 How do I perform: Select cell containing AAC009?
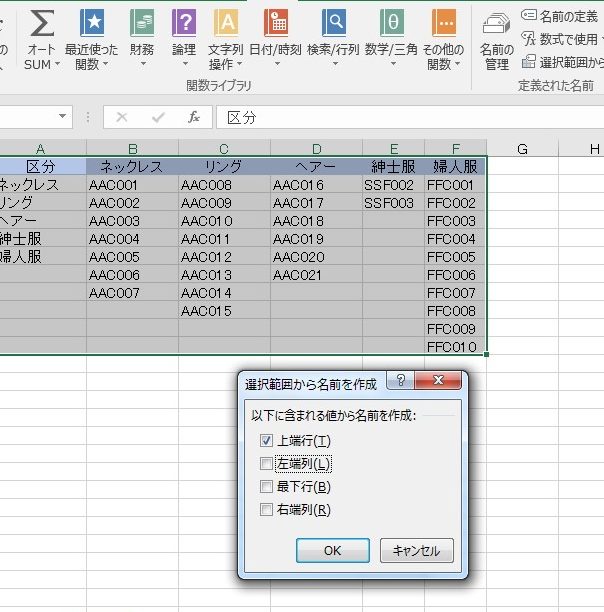click(x=224, y=203)
